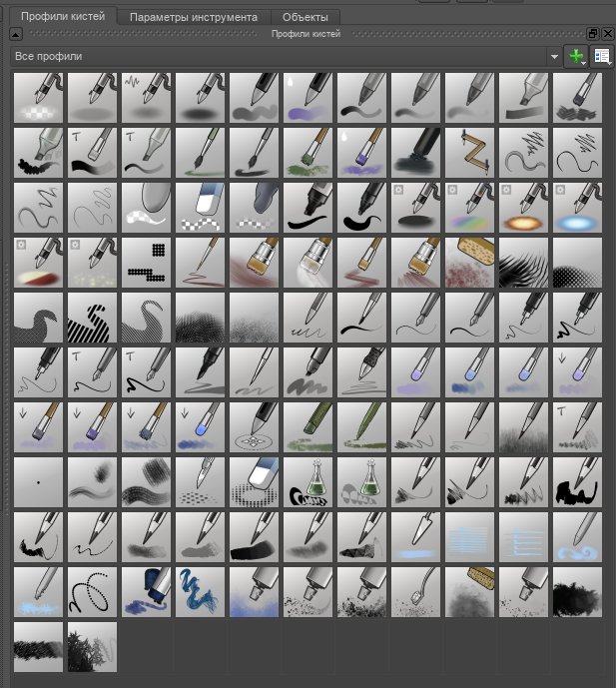
Task: Switch to the Объекты tab
Action: coord(306,17)
